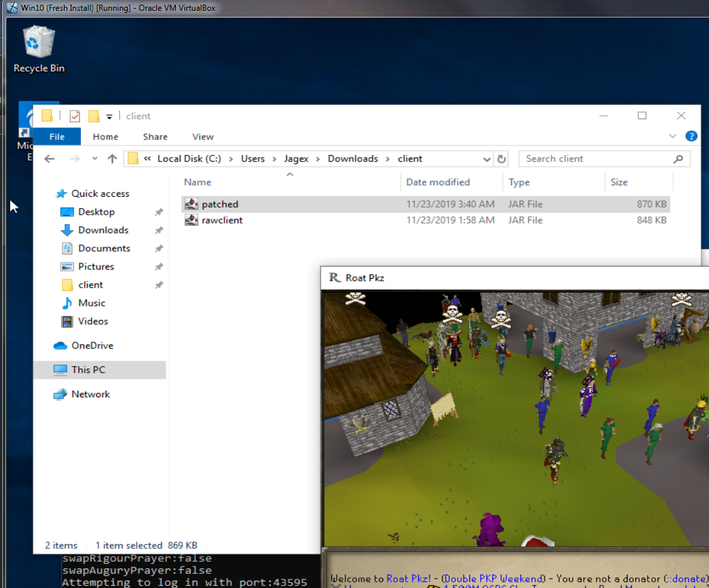Switch to the View ribbon tab
This screenshot has width=709, height=588.
tap(203, 137)
